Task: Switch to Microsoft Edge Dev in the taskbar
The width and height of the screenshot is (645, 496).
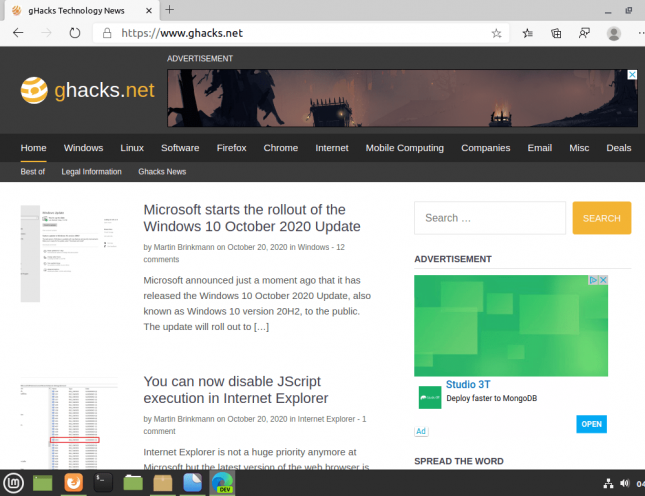Action: [x=222, y=482]
